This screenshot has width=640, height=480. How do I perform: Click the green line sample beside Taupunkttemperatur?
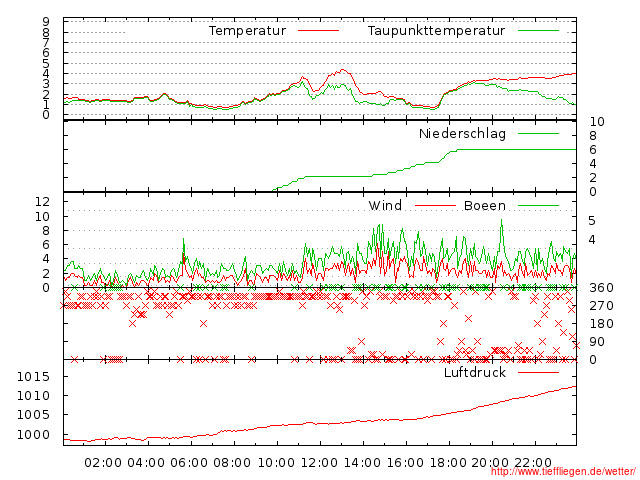point(538,31)
